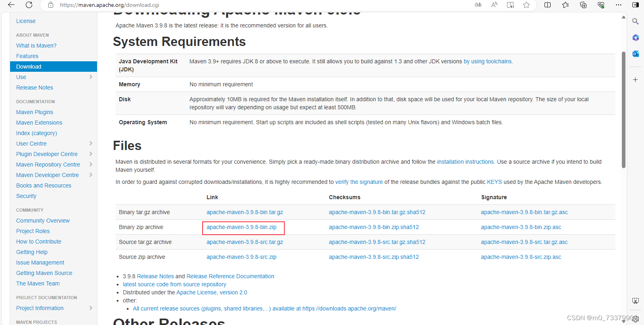
Task: Reload the page with the refresh icon
Action: point(29,5)
